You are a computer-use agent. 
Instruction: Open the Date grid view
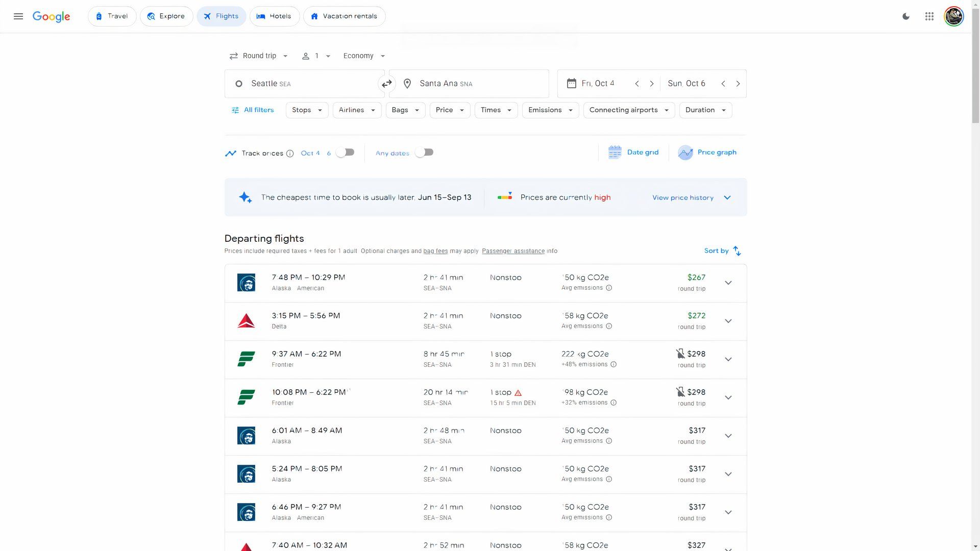[x=633, y=153]
